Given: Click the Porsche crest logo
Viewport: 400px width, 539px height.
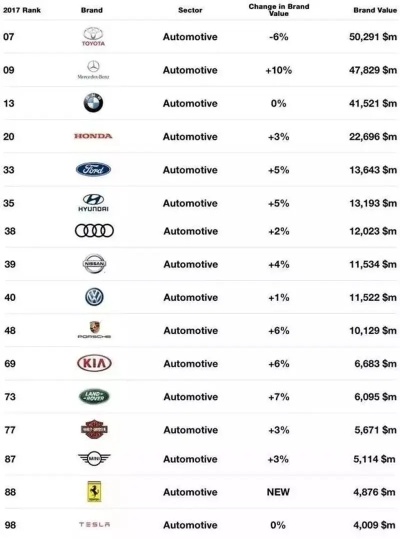Looking at the screenshot, I should point(94,330).
